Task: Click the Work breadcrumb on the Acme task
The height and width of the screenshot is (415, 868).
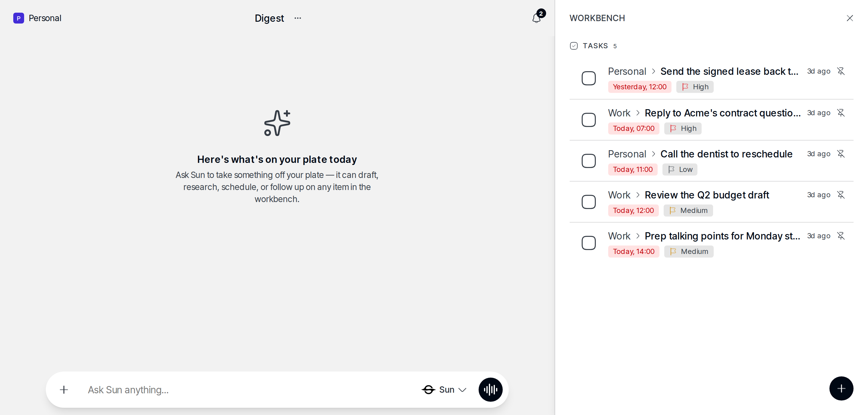Action: pos(619,113)
